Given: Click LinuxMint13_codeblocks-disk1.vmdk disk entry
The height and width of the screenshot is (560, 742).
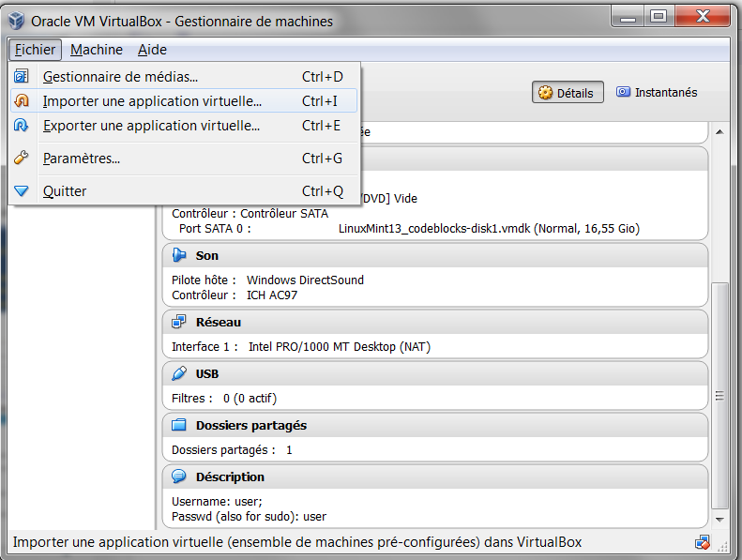Looking at the screenshot, I should (489, 229).
